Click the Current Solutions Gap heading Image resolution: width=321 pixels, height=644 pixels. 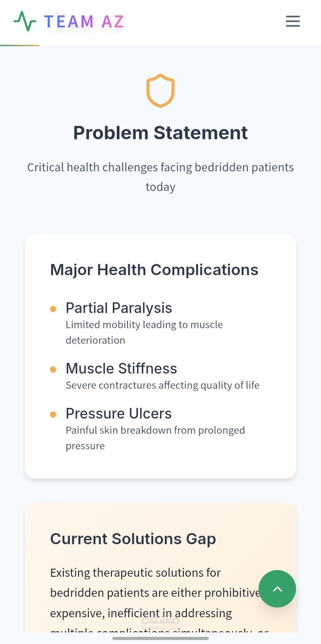(x=133, y=538)
